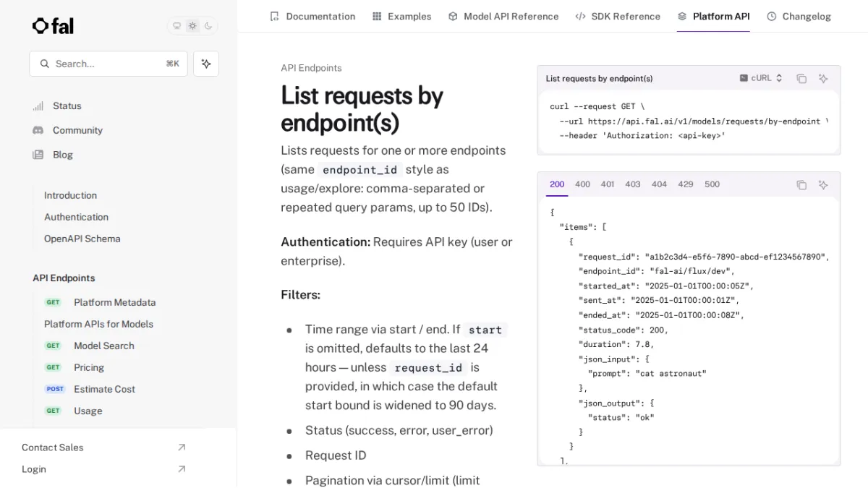Image resolution: width=868 pixels, height=488 pixels.
Task: Click the Status bar-chart icon
Action: (x=38, y=106)
